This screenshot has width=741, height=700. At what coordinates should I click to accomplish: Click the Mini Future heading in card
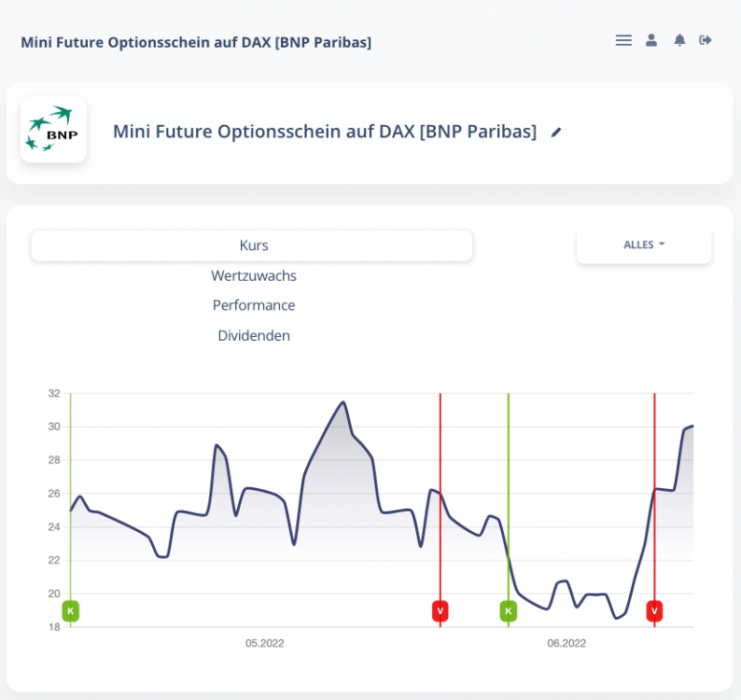coord(324,132)
